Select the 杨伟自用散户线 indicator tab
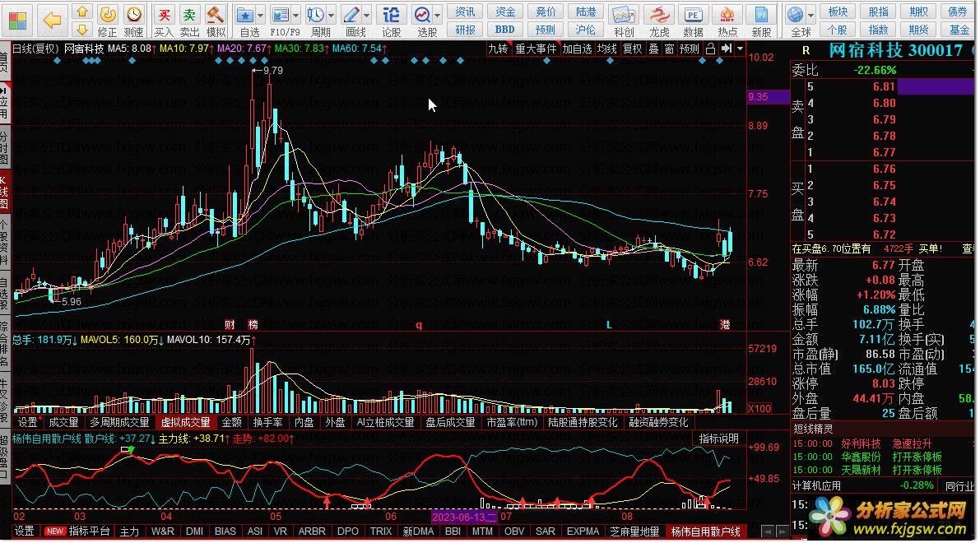This screenshot has width=980, height=543. [706, 531]
